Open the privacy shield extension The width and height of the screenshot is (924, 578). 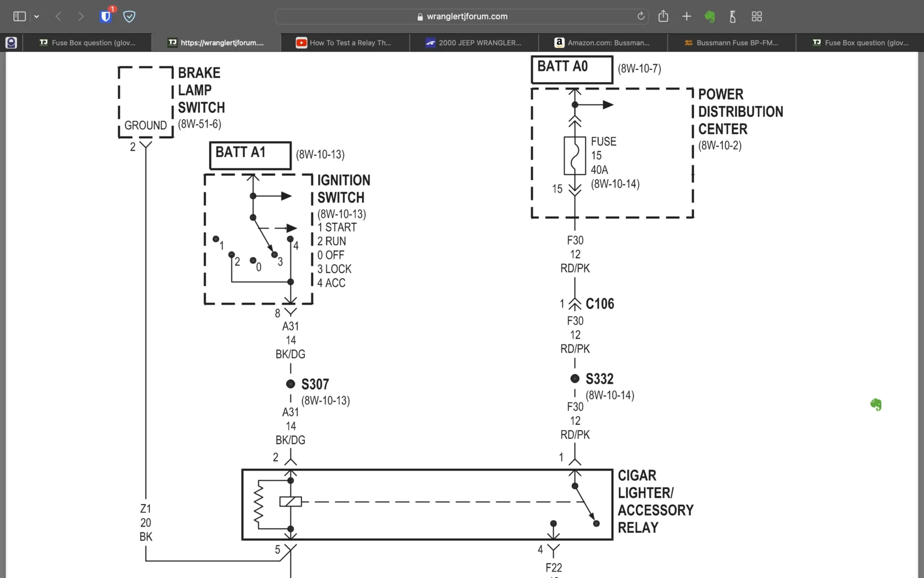pyautogui.click(x=129, y=16)
